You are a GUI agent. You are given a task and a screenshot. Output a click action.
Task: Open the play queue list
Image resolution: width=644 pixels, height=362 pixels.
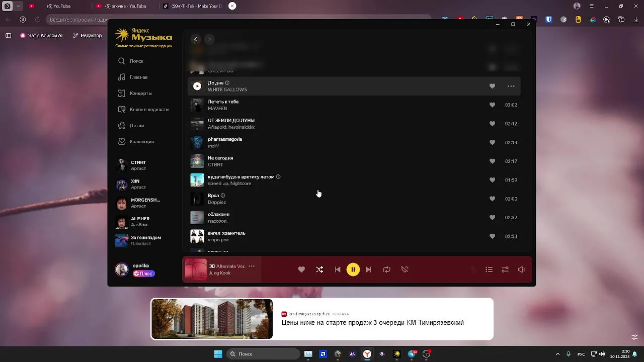coord(489,269)
